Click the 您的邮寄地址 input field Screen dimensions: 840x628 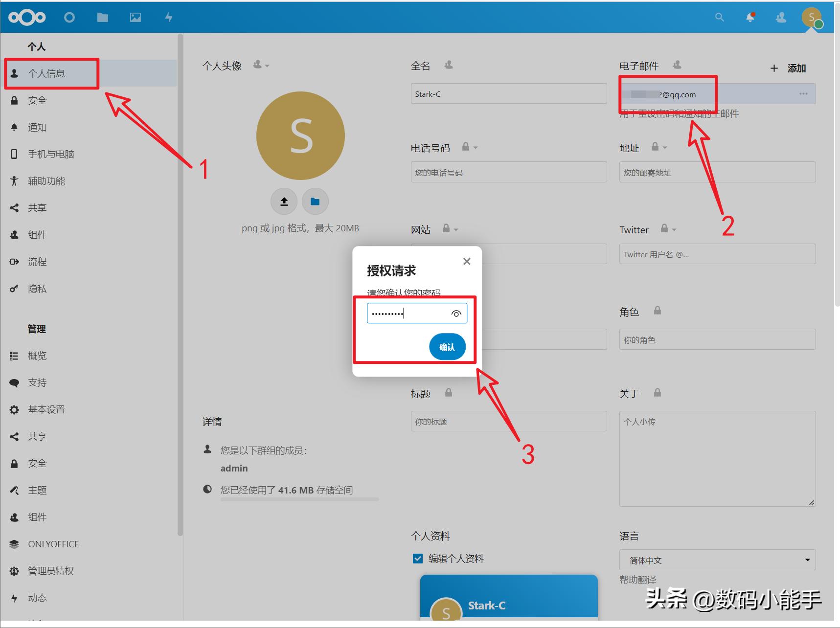tap(717, 172)
